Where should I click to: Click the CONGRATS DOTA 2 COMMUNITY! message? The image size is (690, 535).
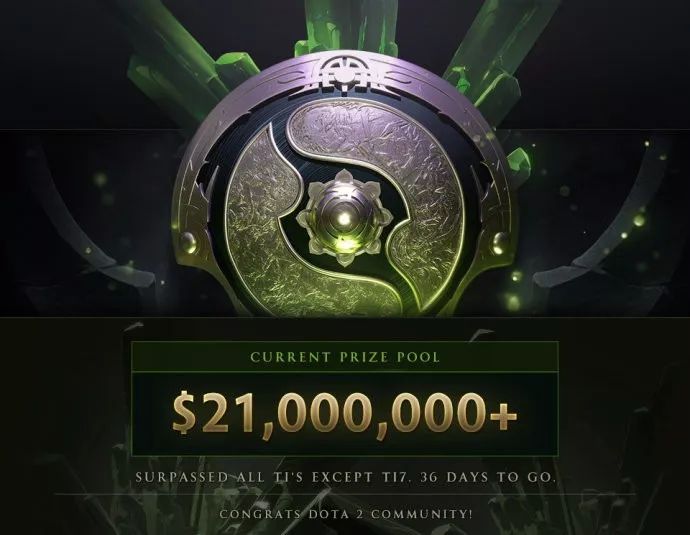click(x=346, y=513)
